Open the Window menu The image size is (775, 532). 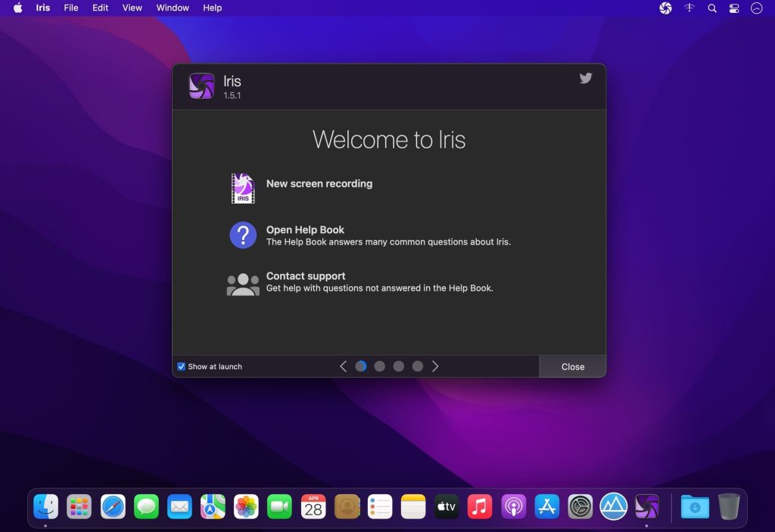[x=173, y=8]
